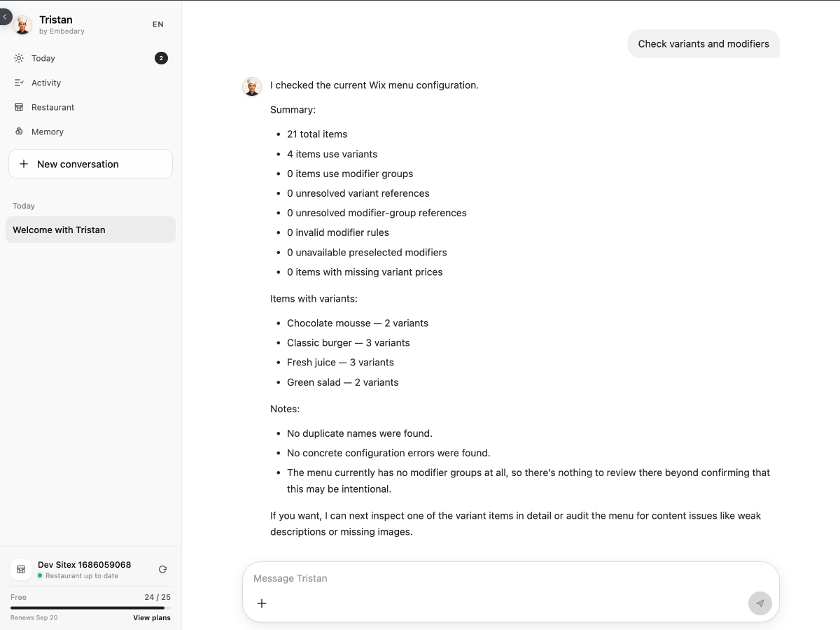Viewport: 840px width, 630px height.
Task: Refresh the restaurant sync status
Action: (x=162, y=570)
